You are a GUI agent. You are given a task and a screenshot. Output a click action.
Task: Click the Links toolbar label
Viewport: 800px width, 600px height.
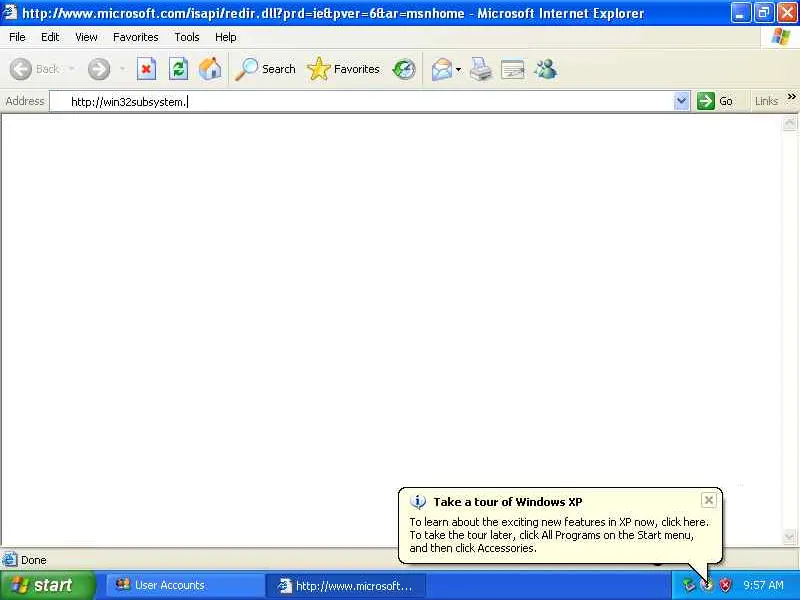(766, 101)
